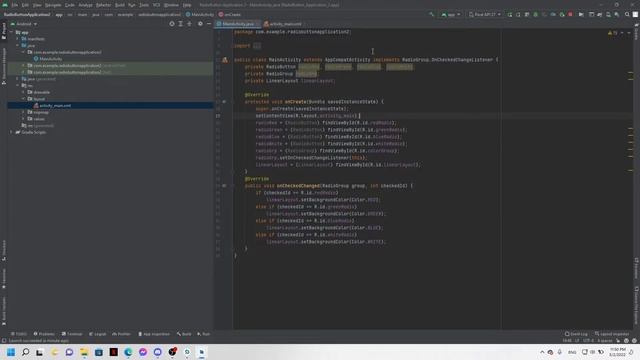The image size is (640, 360).
Task: Click the warnings indicator in editor corner
Action: pyautogui.click(x=613, y=33)
